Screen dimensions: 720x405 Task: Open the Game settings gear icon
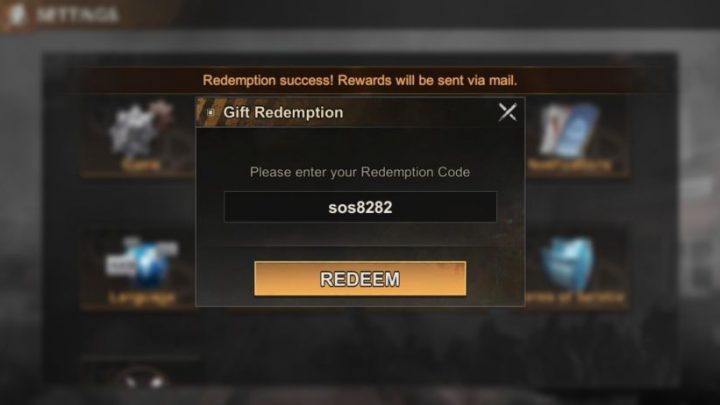[x=141, y=130]
